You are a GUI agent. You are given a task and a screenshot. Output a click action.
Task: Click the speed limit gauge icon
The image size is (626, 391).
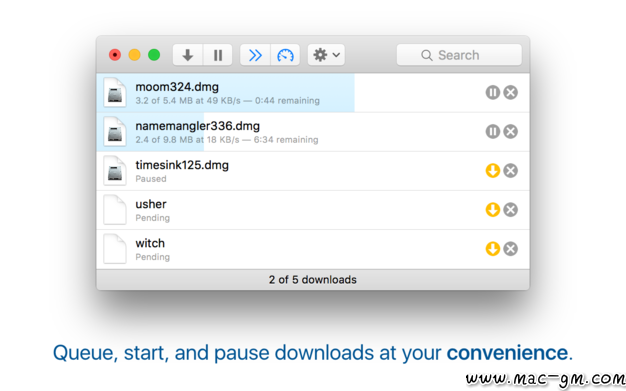285,55
